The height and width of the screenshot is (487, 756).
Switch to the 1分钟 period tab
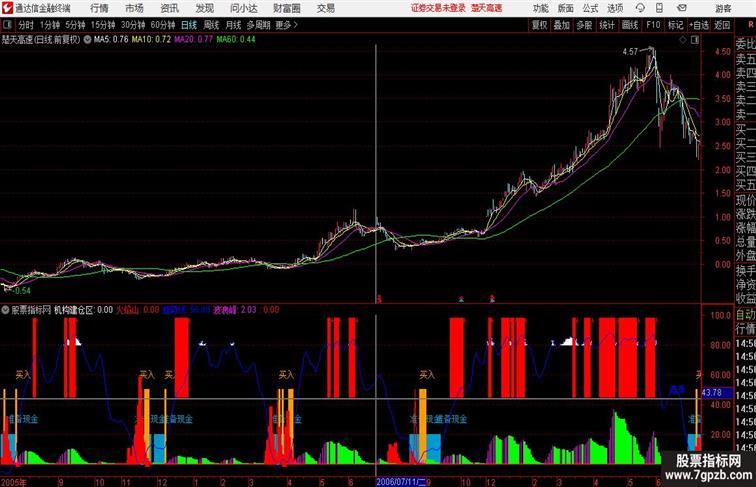[x=50, y=25]
